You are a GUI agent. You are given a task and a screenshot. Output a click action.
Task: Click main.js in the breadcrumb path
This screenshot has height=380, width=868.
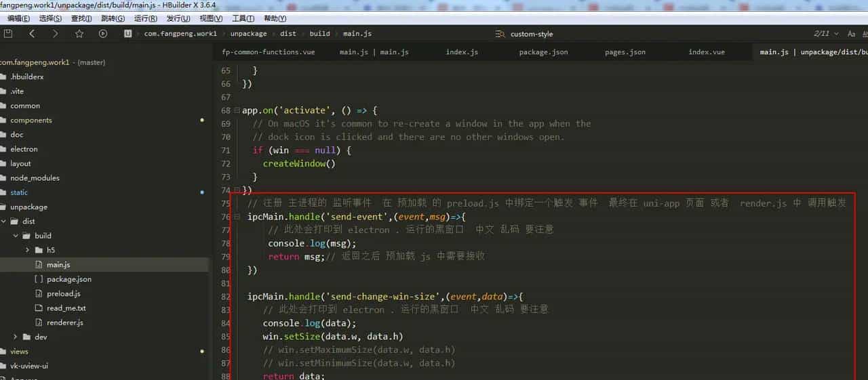coord(357,33)
